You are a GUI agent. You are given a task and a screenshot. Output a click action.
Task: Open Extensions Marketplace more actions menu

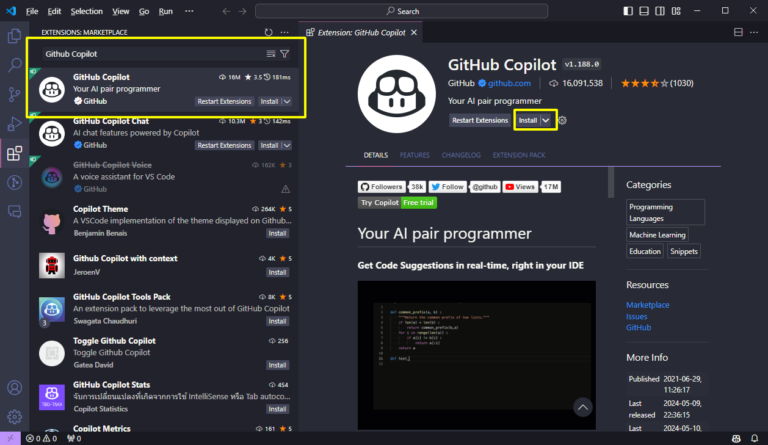point(285,32)
